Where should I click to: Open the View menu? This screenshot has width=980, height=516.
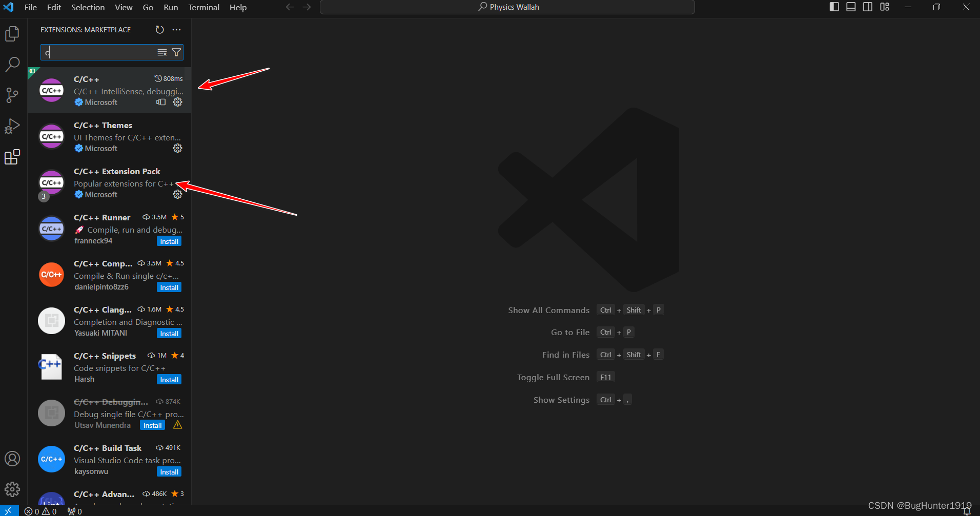124,7
